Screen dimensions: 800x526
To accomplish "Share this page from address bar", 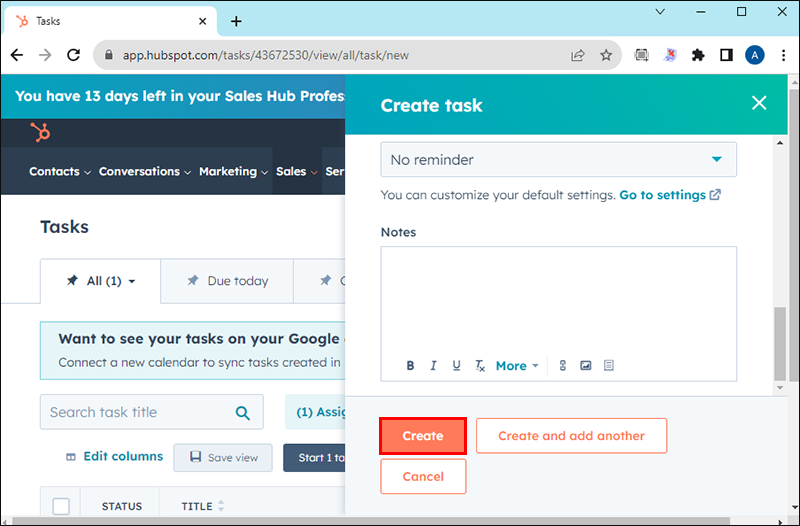I will click(578, 55).
